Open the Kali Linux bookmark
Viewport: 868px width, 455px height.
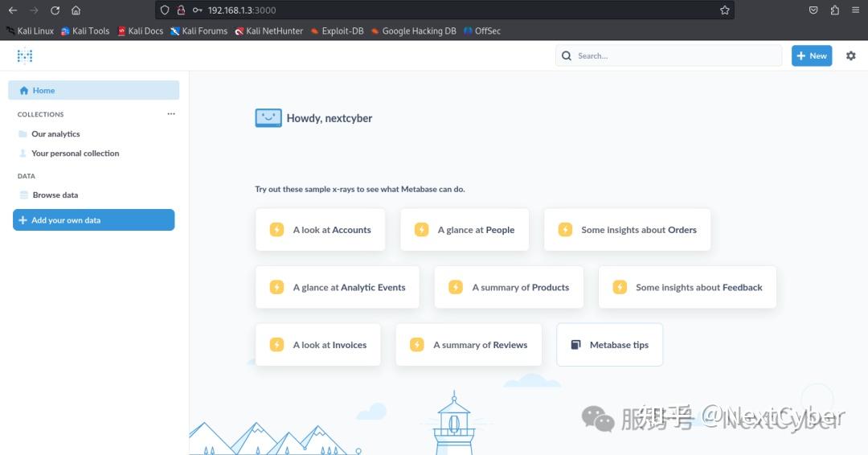(x=30, y=31)
